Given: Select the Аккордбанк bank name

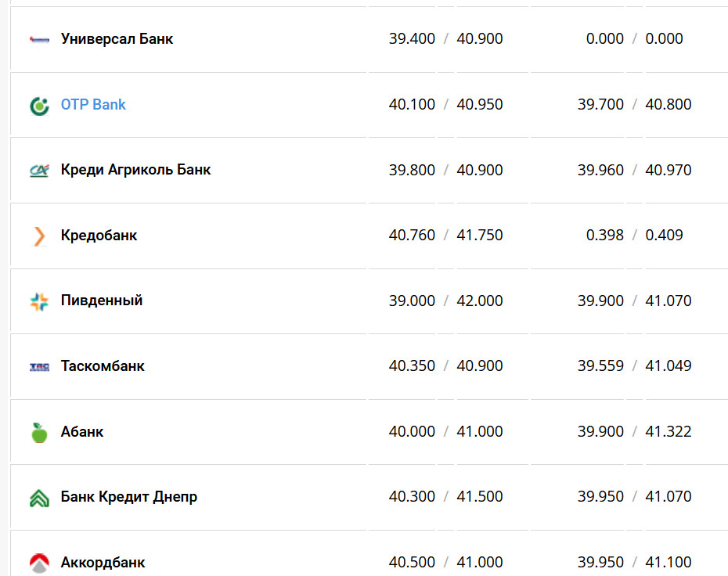Looking at the screenshot, I should click(x=103, y=563).
